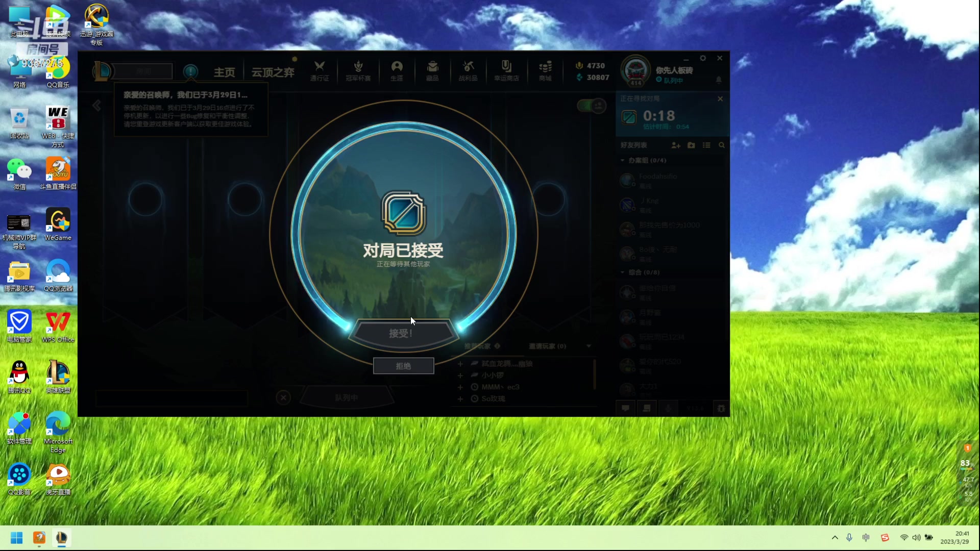Click the summoner avatar level 414
The height and width of the screenshot is (551, 980).
coord(635,70)
